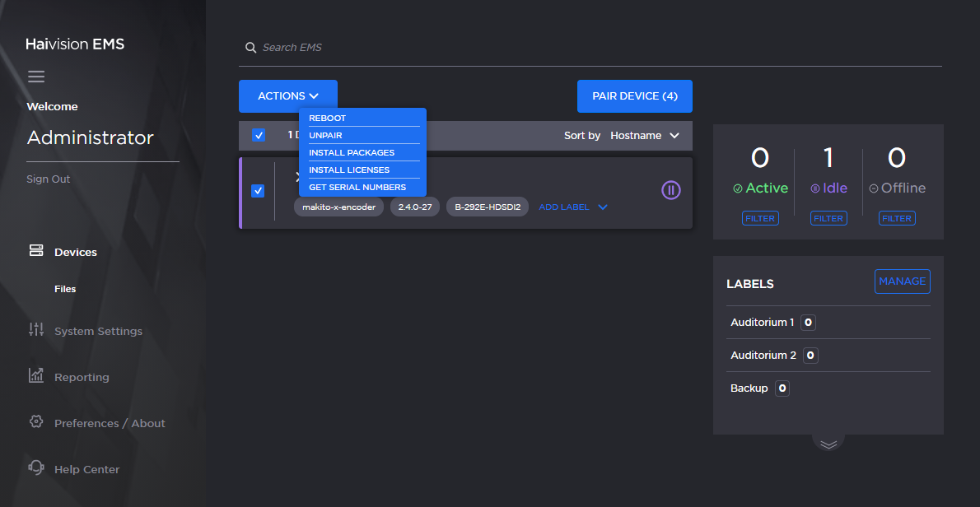Uncheck the device row checkbox

click(x=258, y=190)
